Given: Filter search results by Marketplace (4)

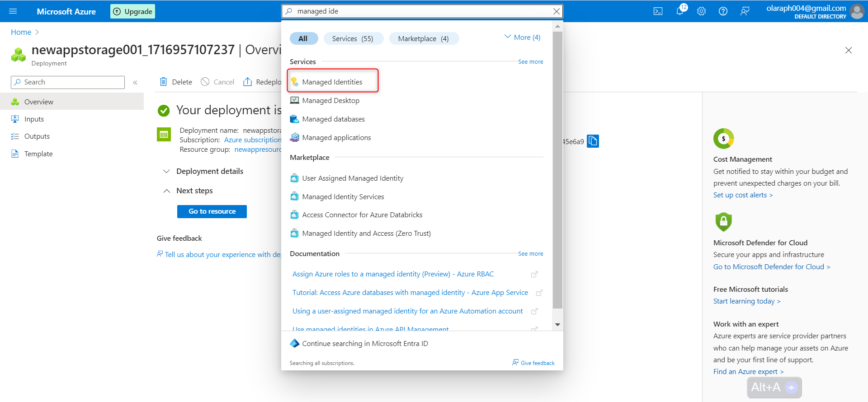Looking at the screenshot, I should (424, 38).
